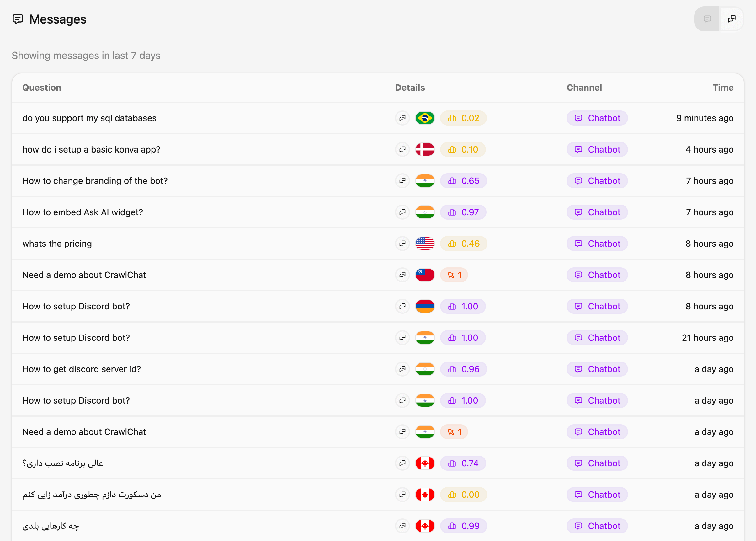Click the Time column header
The width and height of the screenshot is (756, 541).
(x=723, y=88)
